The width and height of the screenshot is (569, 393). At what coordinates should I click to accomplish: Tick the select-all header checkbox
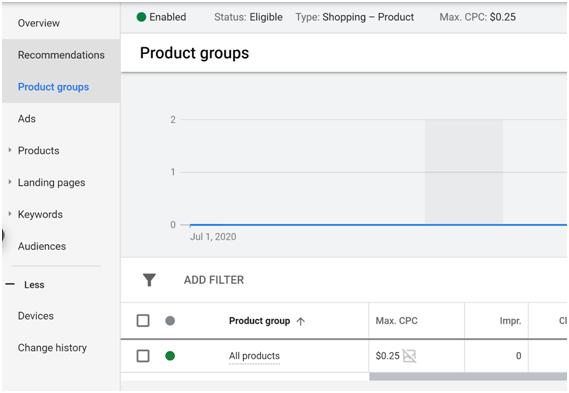[143, 321]
